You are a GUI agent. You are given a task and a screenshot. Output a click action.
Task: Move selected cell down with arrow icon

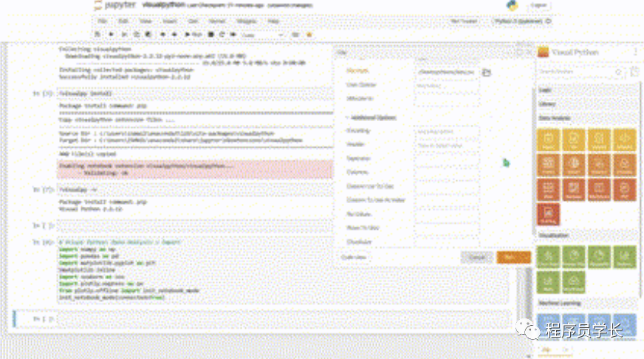point(174,35)
